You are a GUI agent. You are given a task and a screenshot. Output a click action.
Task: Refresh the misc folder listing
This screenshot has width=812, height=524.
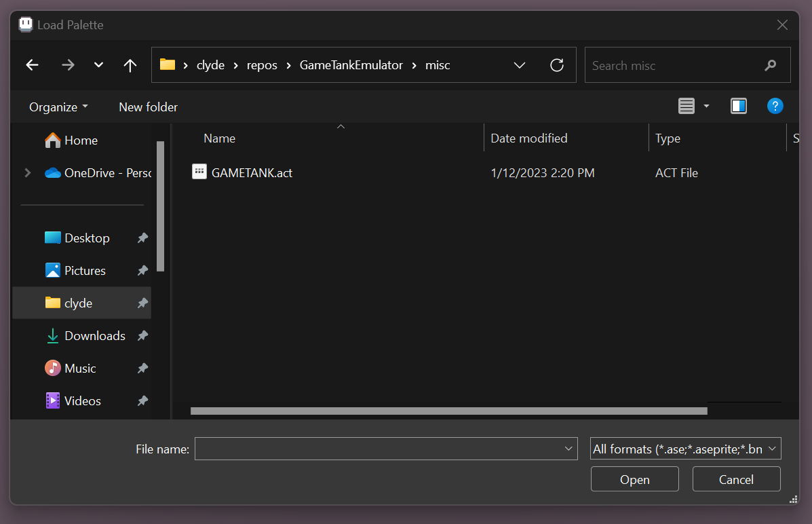click(x=557, y=65)
